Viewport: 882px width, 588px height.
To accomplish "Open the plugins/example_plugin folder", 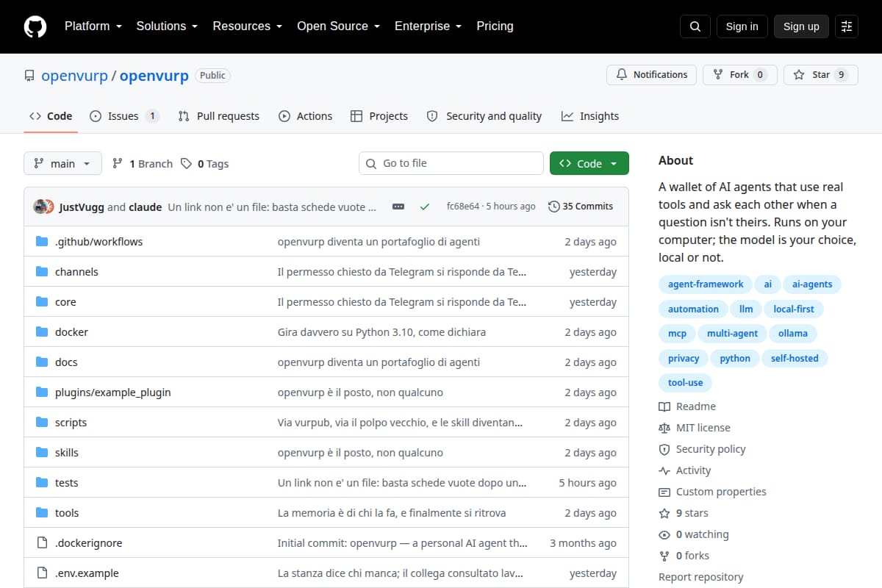I will coord(113,392).
